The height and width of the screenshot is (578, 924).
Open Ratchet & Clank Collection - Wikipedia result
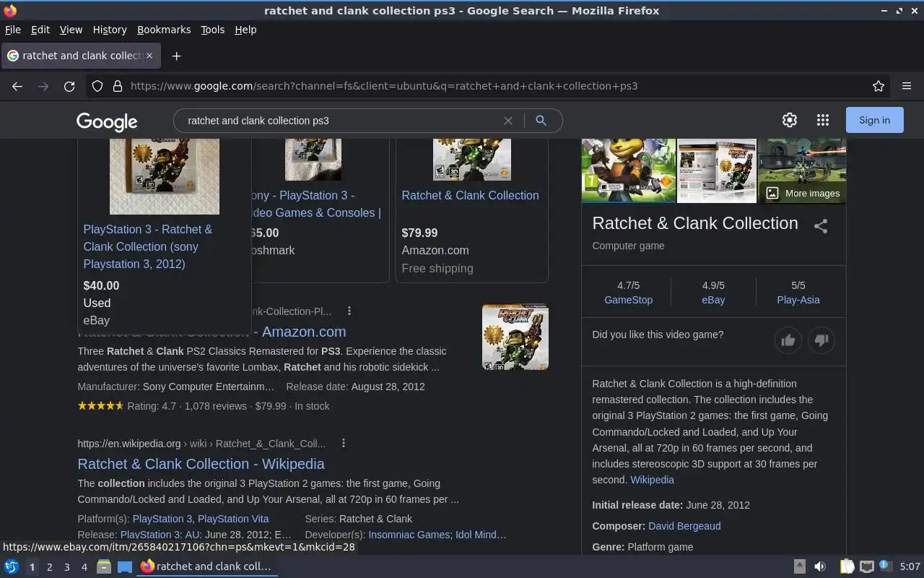coord(201,464)
